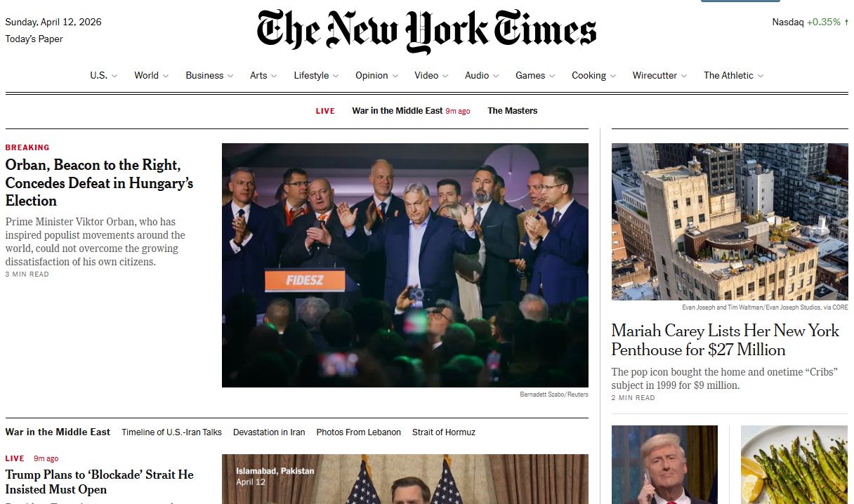Open Today's Paper link
854x504 pixels.
click(x=34, y=39)
